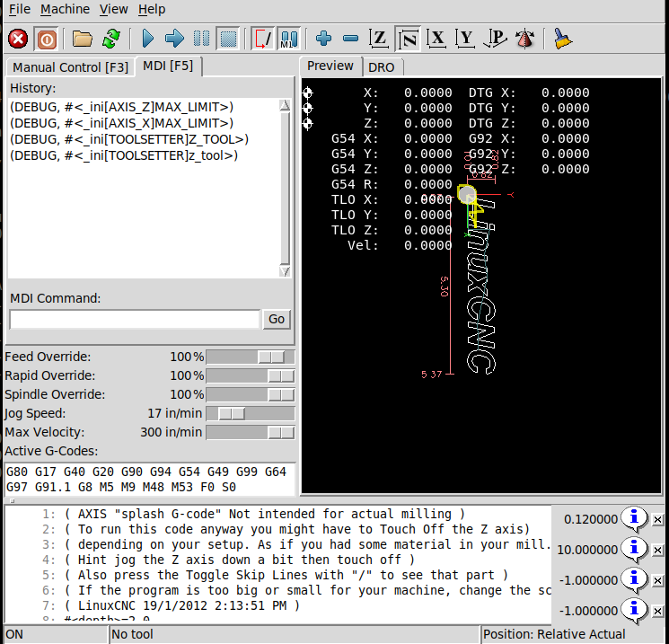This screenshot has width=669, height=644.
Task: Select history entry AXIS_X MAX_LIMIT
Action: click(121, 123)
